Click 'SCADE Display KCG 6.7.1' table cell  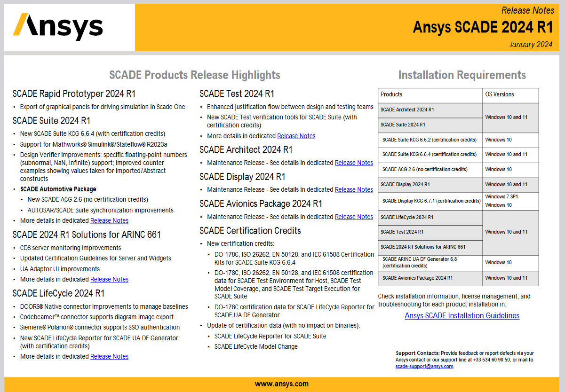[x=431, y=201]
